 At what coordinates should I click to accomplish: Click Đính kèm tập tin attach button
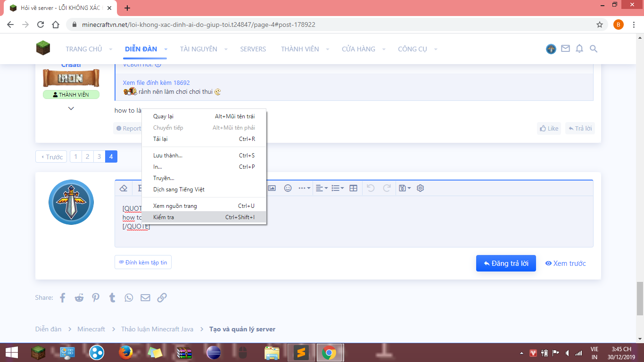point(143,263)
